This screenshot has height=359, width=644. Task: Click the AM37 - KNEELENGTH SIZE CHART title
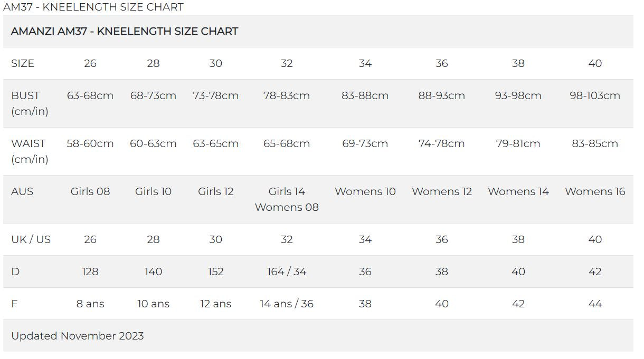[93, 7]
